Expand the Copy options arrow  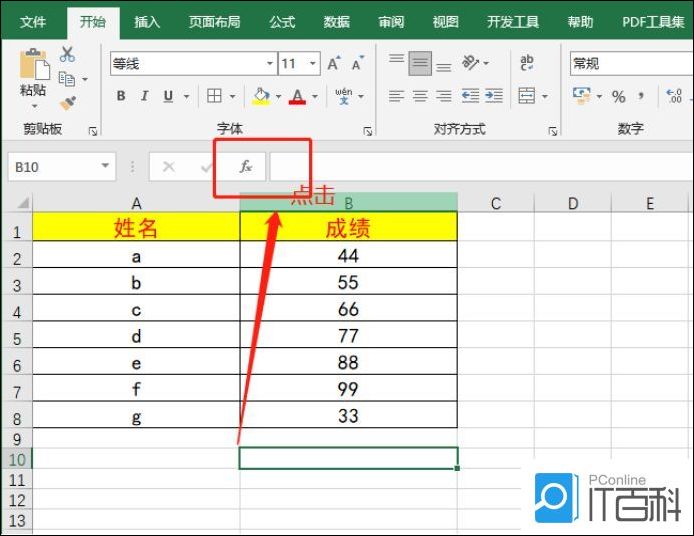[x=85, y=79]
